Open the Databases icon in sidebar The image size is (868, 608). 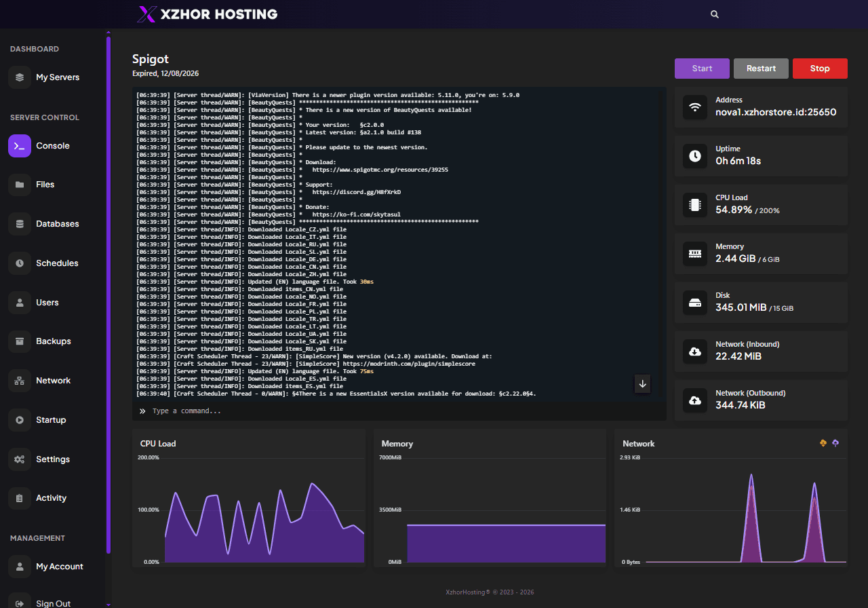pyautogui.click(x=20, y=224)
